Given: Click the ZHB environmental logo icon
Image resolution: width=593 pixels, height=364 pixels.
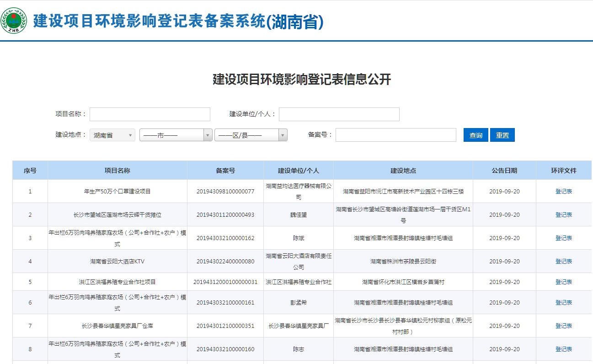Looking at the screenshot, I should coord(14,21).
